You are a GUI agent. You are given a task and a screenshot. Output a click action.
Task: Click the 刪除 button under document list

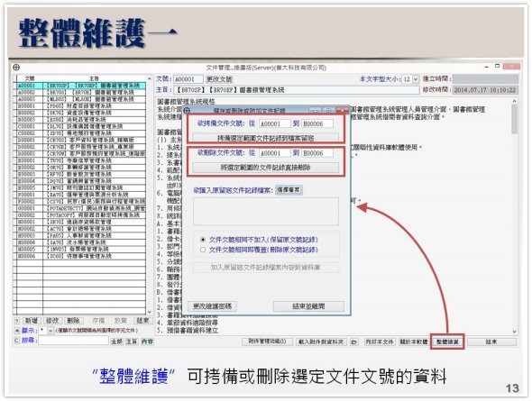(x=73, y=320)
